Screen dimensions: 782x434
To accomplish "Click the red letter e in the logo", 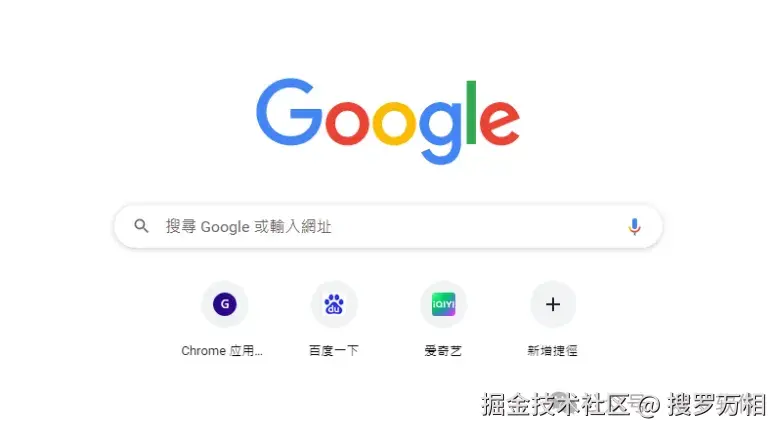I will (x=500, y=123).
